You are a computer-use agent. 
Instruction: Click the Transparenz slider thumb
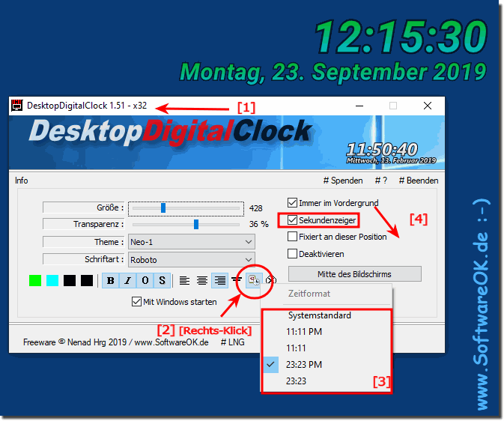pyautogui.click(x=196, y=224)
